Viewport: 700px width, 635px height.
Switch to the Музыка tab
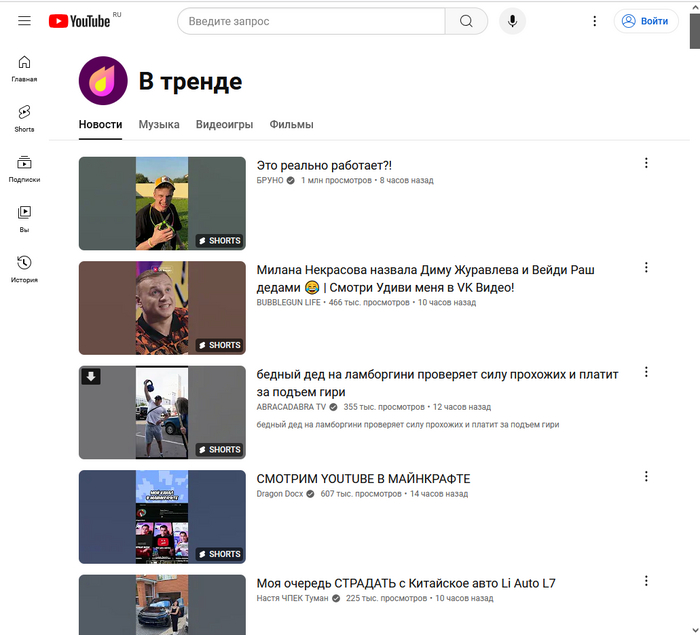159,125
